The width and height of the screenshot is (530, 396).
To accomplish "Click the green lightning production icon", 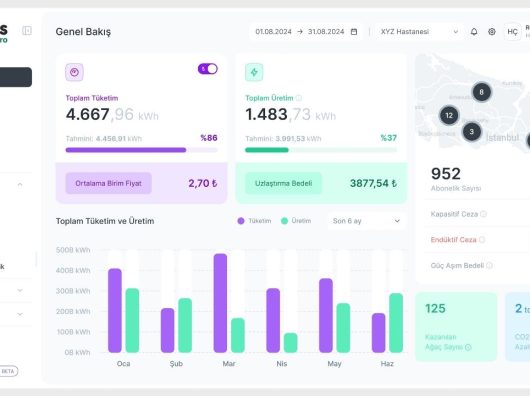I will click(x=254, y=72).
